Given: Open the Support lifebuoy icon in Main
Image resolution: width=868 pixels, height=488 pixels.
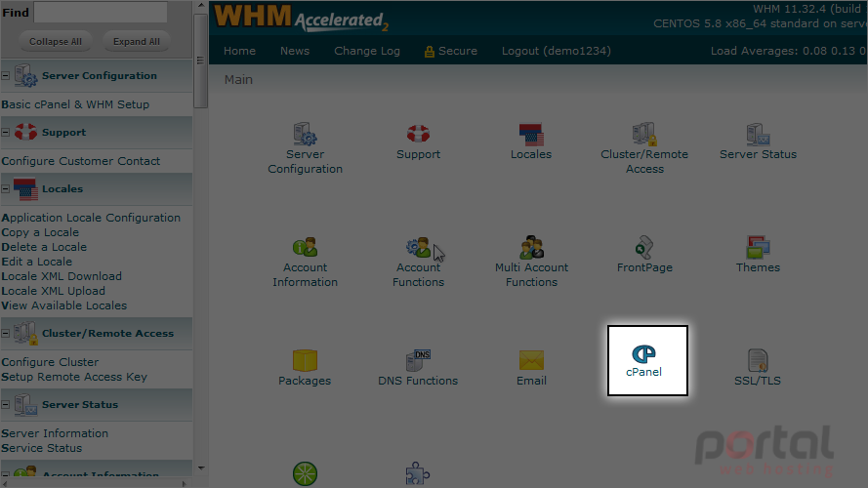Looking at the screenshot, I should [x=418, y=134].
